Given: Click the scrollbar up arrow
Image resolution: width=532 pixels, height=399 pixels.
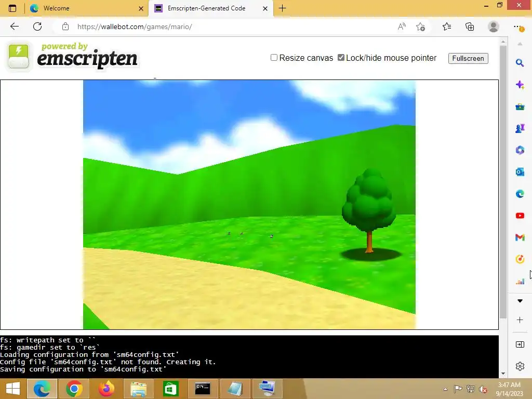Looking at the screenshot, I should (x=503, y=42).
